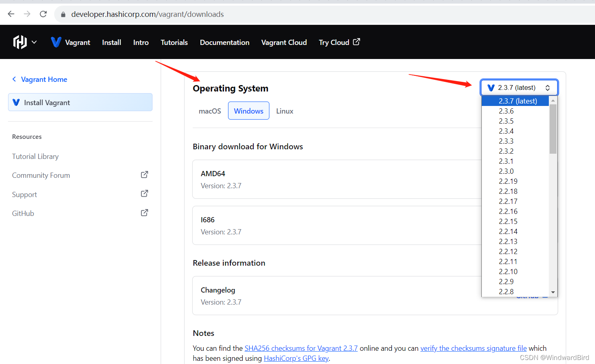Image resolution: width=595 pixels, height=364 pixels.
Task: Click the V icon in Install Vagrant item
Action: [x=16, y=102]
